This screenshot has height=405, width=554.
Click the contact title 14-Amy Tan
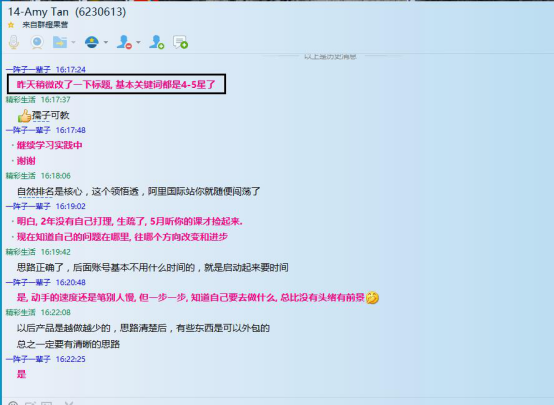(x=38, y=12)
